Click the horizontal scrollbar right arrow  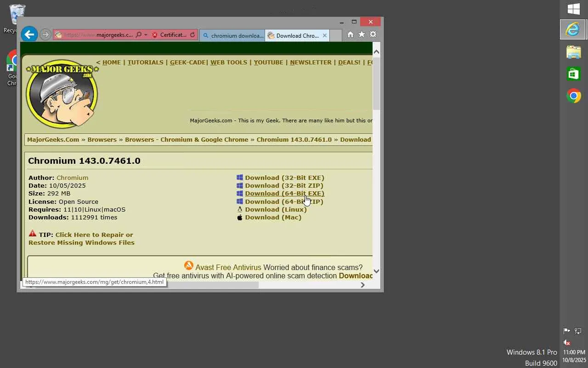362,285
